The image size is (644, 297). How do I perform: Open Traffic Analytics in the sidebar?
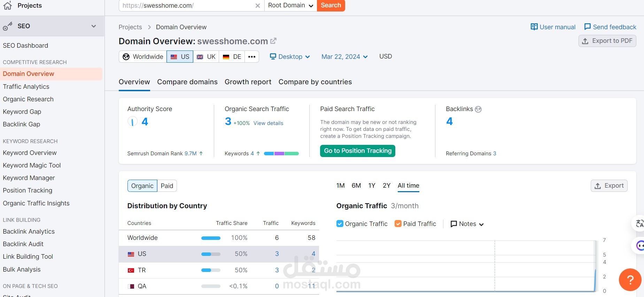[x=26, y=87]
